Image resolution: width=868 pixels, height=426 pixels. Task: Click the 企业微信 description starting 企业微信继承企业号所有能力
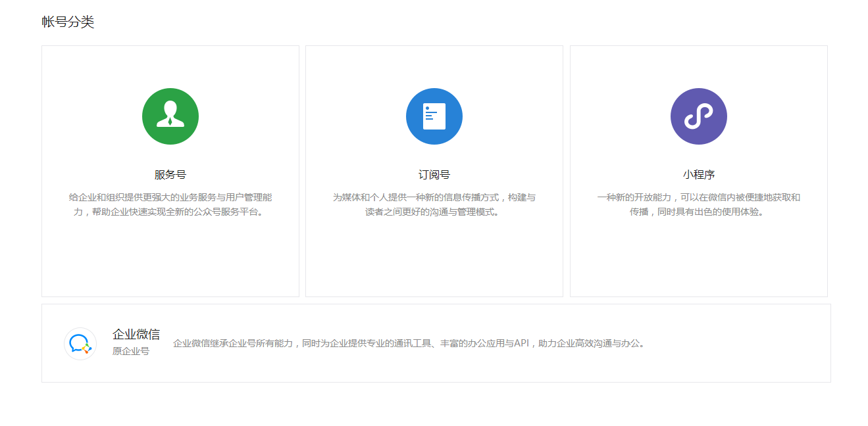pyautogui.click(x=411, y=343)
